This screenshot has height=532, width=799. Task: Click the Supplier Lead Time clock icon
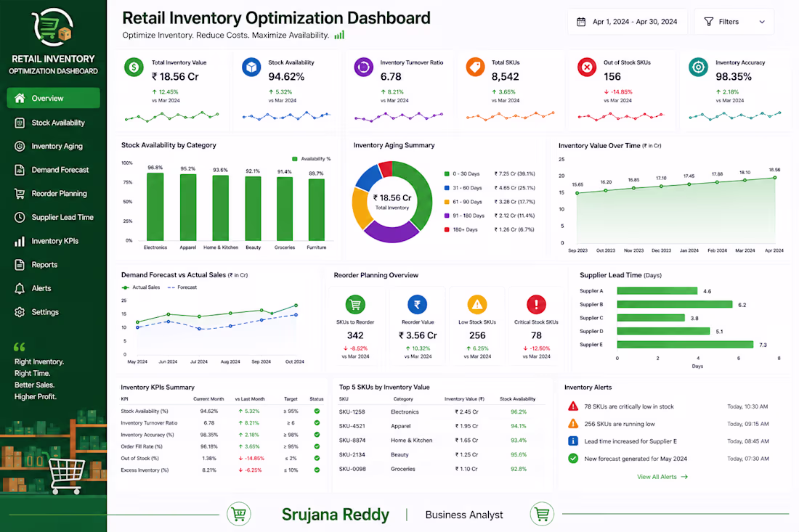pos(20,218)
